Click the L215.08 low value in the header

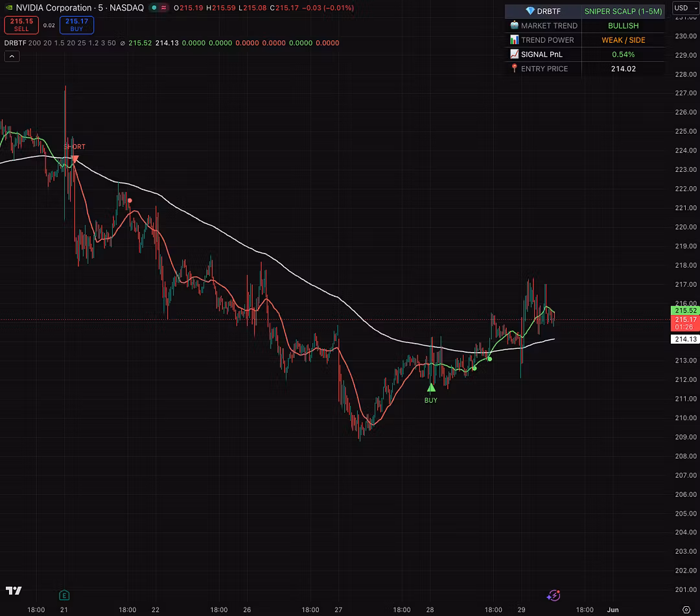pos(252,8)
